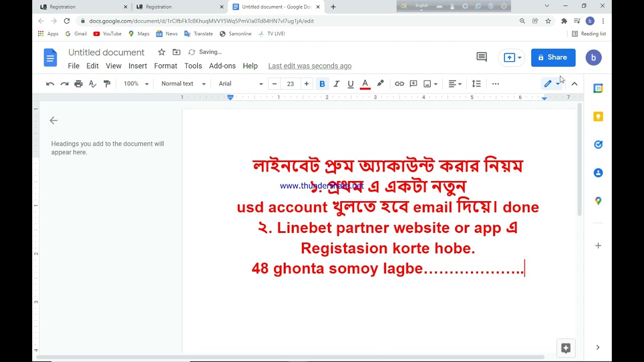Open the Format menu
This screenshot has width=644, height=362.
point(166,66)
